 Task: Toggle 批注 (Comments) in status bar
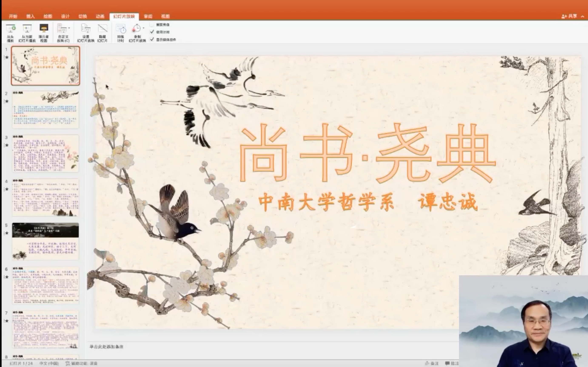452,363
